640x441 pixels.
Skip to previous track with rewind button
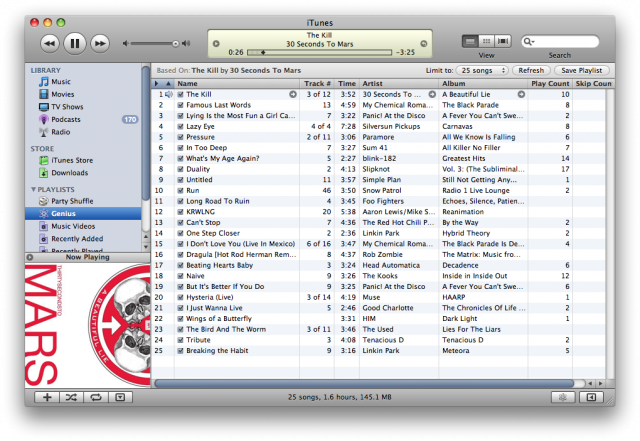[x=50, y=43]
